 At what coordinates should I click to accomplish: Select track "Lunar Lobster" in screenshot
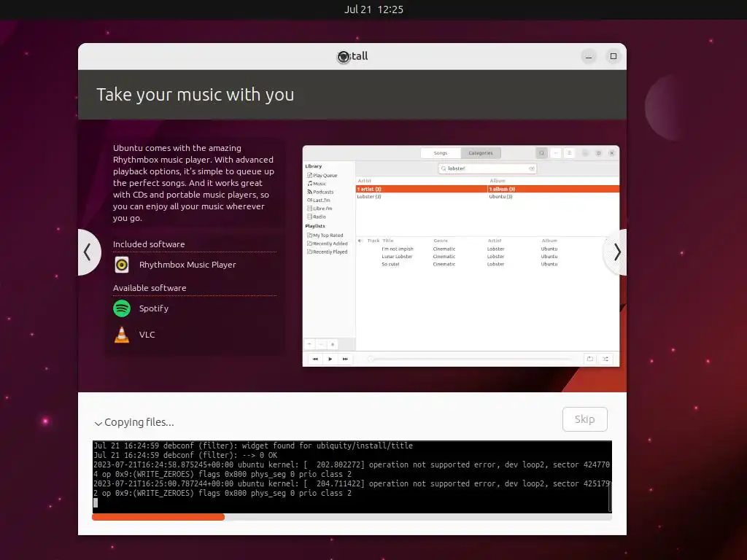pyautogui.click(x=397, y=257)
